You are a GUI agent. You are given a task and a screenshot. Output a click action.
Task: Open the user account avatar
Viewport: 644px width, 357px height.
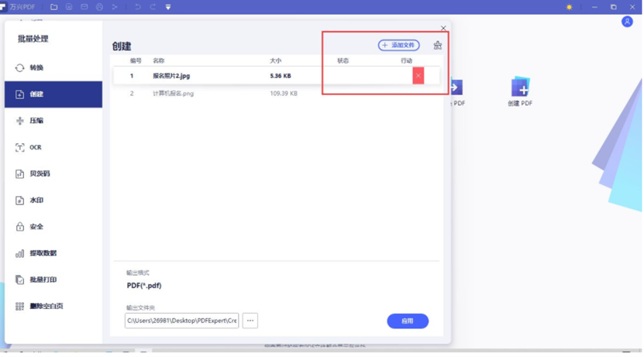(x=627, y=22)
